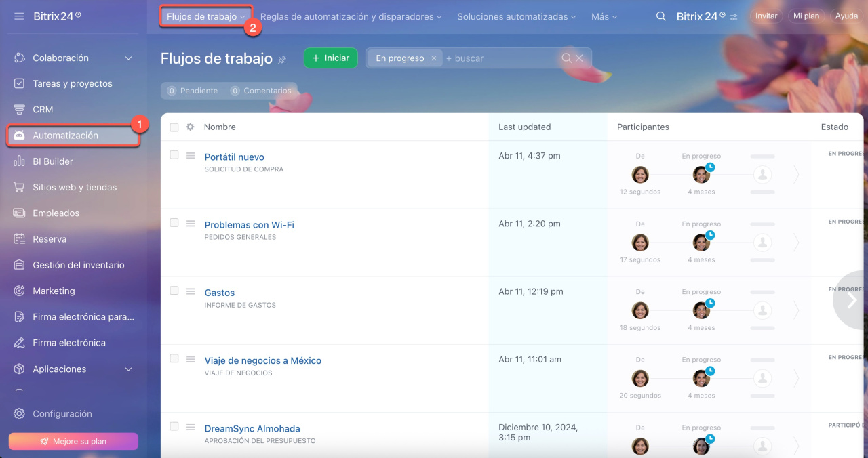
Task: Open row menu for Portátil nuevo
Action: coord(191,156)
